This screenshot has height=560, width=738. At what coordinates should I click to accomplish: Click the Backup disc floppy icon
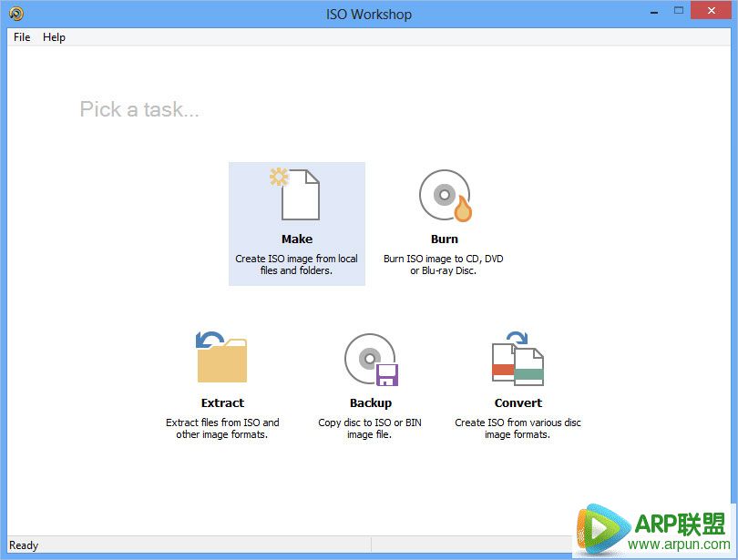372,360
